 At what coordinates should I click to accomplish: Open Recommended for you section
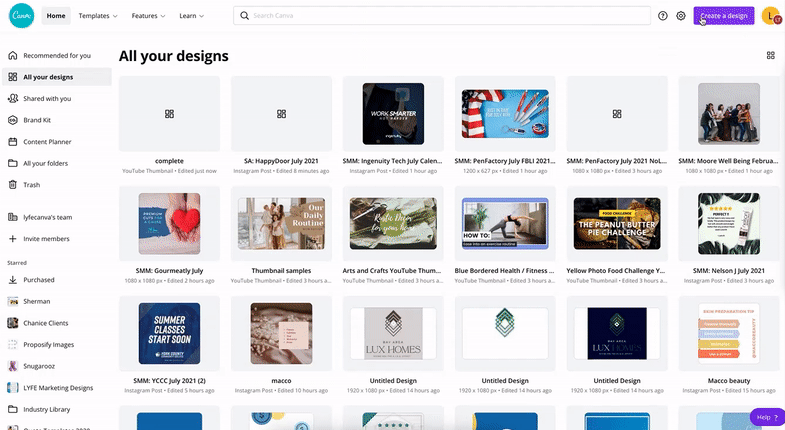[57, 55]
